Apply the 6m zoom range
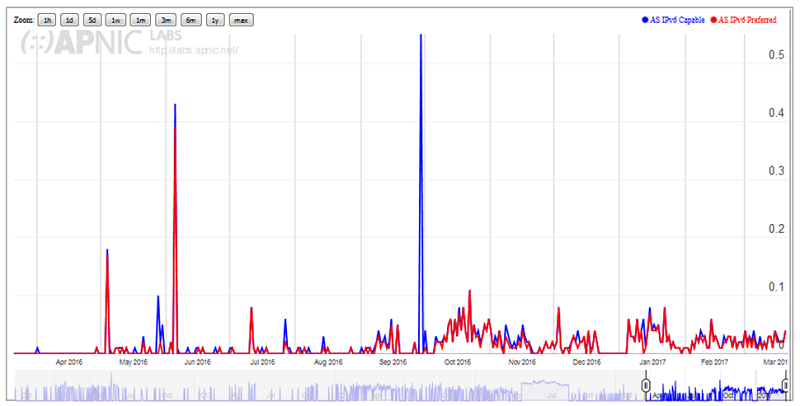The height and width of the screenshot is (406, 800). (x=189, y=20)
